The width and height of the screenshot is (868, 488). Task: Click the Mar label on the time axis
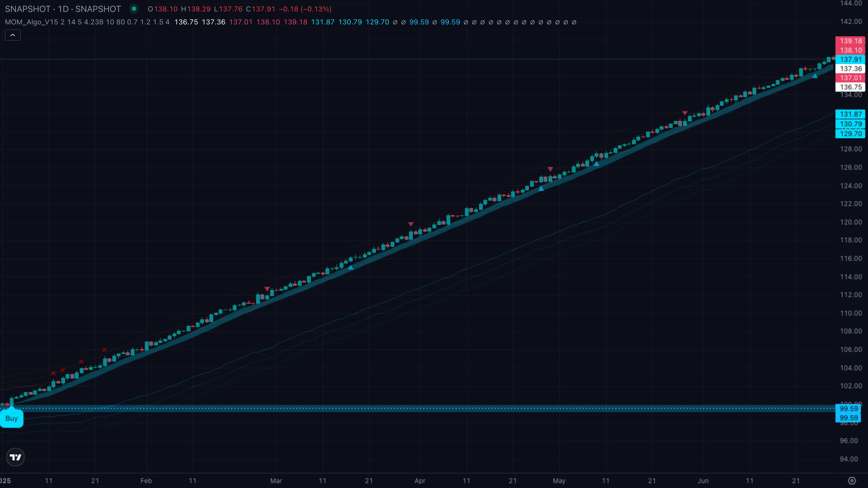pos(276,481)
